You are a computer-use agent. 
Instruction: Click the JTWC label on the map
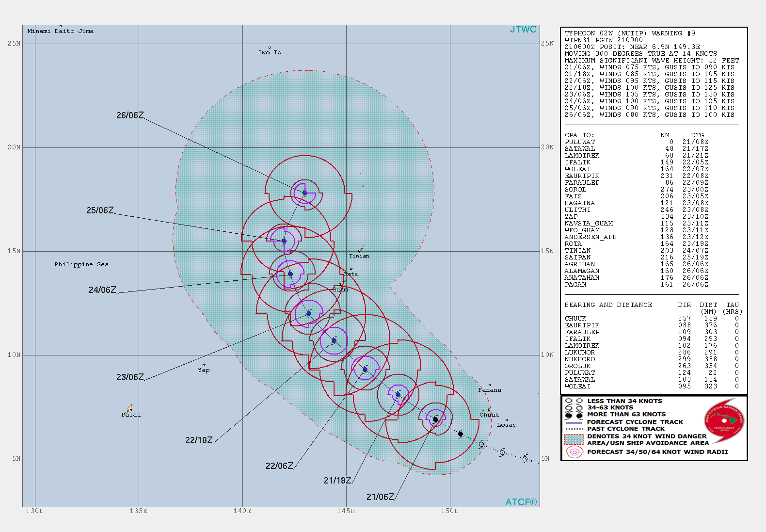pos(523,30)
